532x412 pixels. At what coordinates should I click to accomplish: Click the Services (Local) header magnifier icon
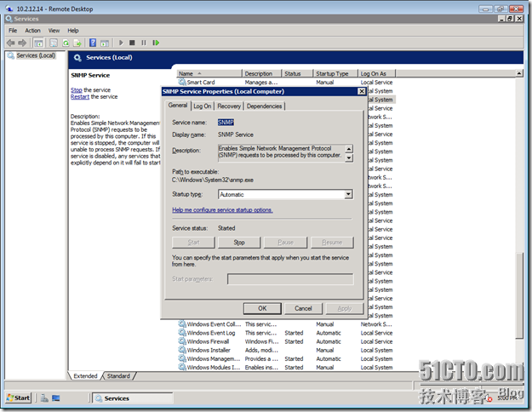[77, 58]
